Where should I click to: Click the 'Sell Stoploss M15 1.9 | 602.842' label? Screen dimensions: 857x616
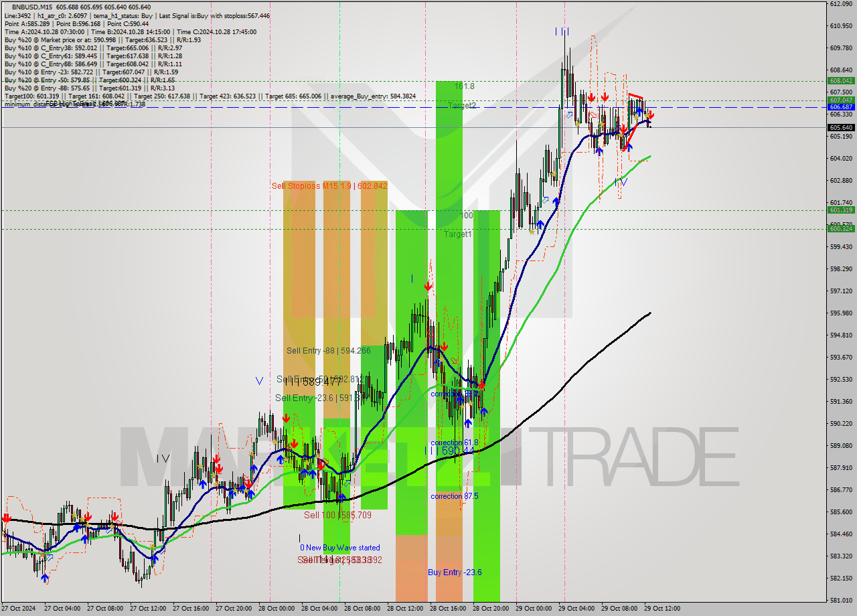[x=329, y=185]
